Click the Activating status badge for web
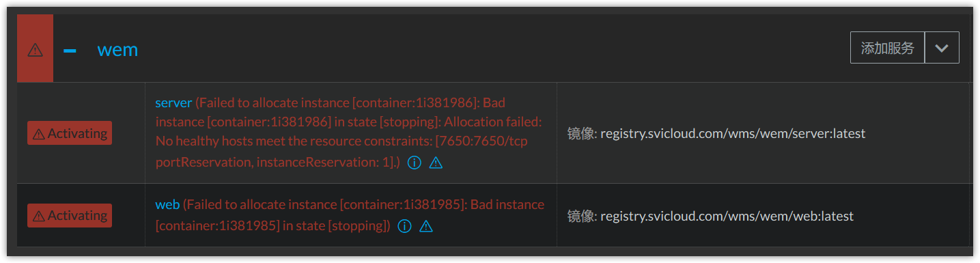Viewport: 980px width, 263px height. pyautogui.click(x=70, y=215)
